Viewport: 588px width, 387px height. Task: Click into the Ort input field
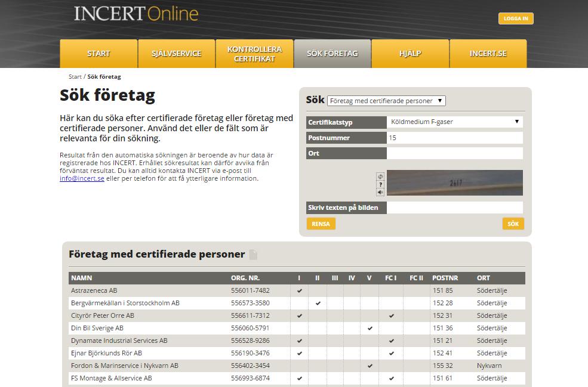[x=454, y=153]
